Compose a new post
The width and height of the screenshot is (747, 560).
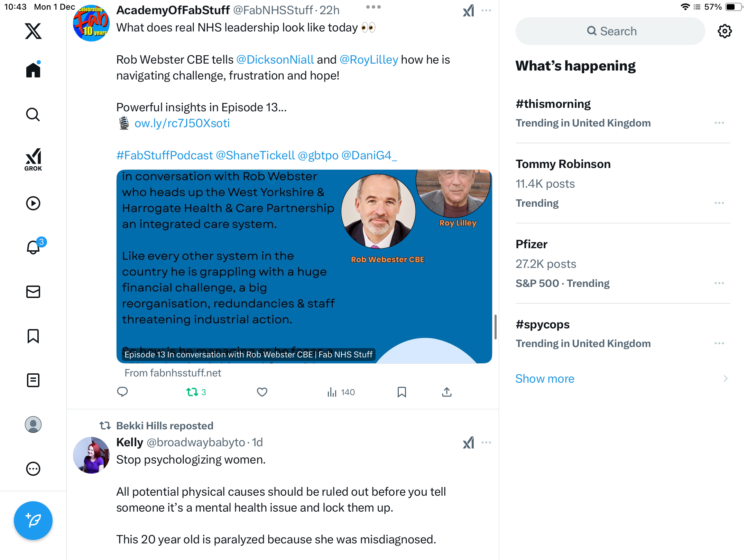point(33,521)
